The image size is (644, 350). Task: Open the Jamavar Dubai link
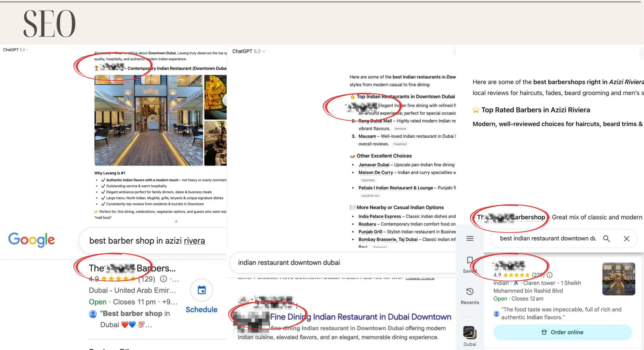click(374, 165)
